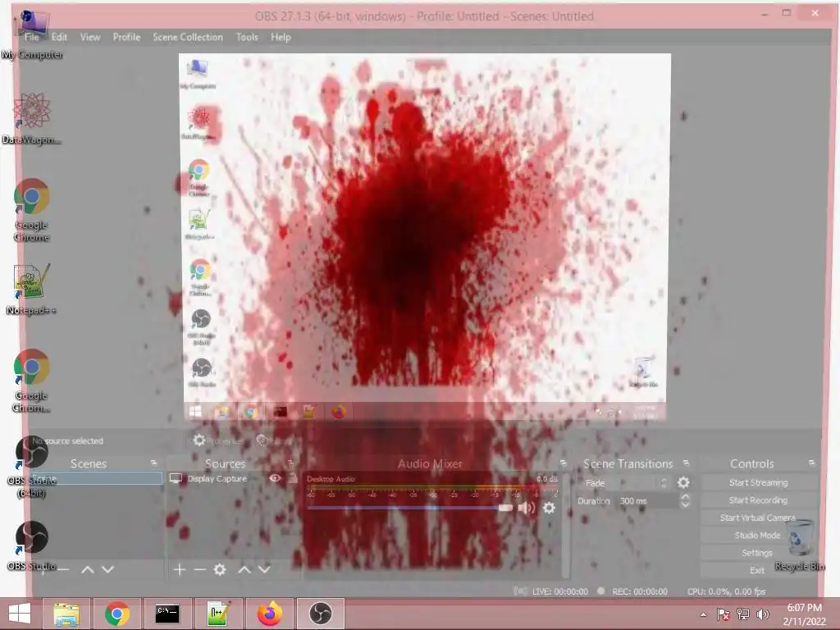The width and height of the screenshot is (840, 630).
Task: Toggle visibility eye of Display Capture
Action: [275, 478]
